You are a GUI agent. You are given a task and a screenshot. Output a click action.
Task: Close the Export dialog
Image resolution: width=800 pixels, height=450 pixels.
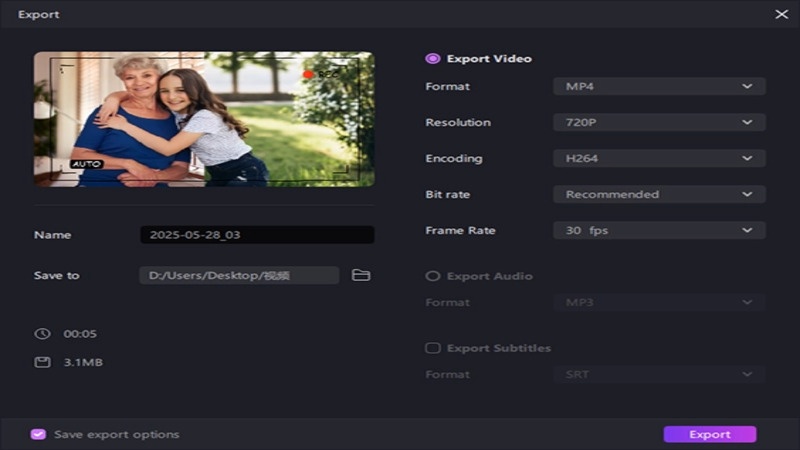pos(781,14)
